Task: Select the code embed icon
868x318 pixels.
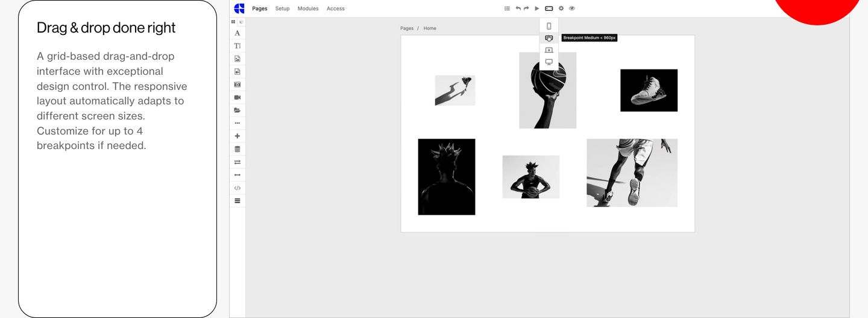Action: coord(237,188)
